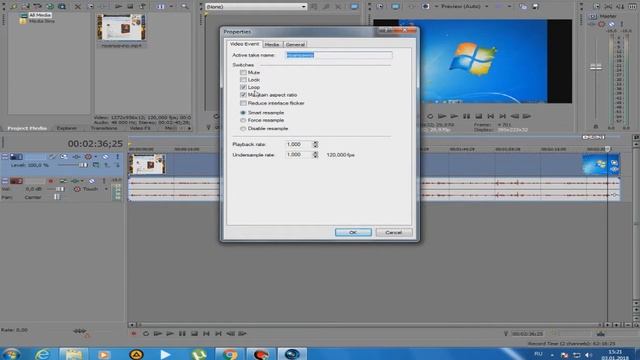Screen dimensions: 640x360
Task: Click the video track FX icon
Action: 76,157
